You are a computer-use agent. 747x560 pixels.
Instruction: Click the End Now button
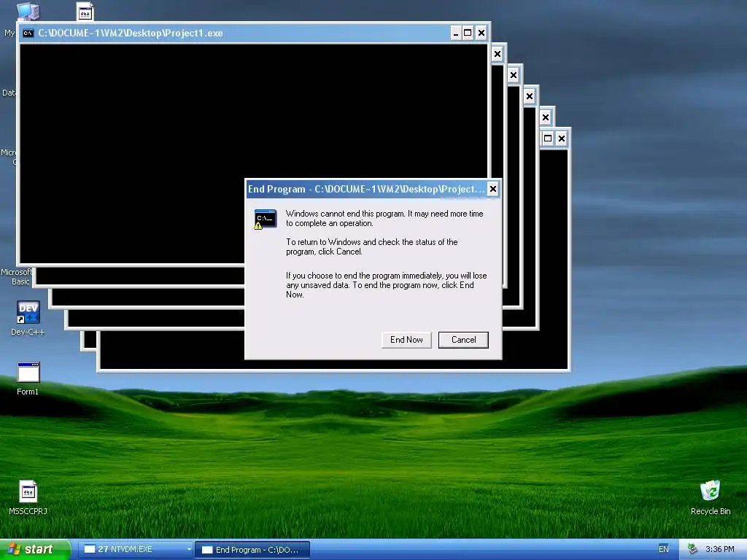click(406, 340)
